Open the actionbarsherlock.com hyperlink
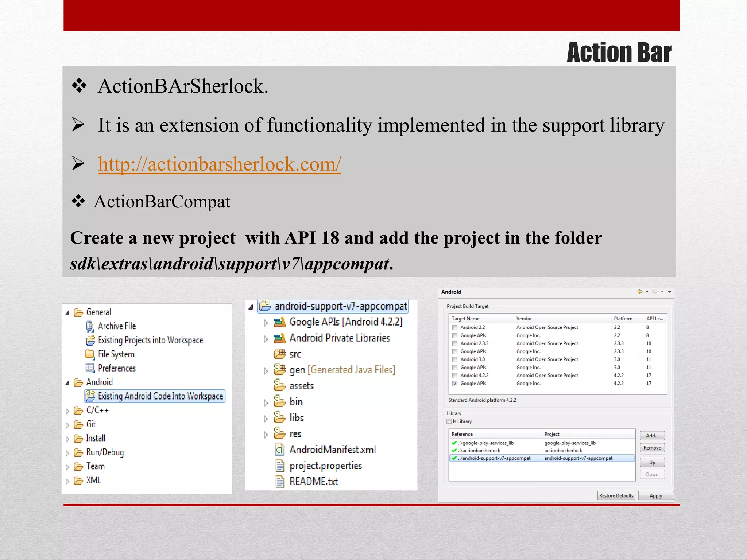 point(220,164)
